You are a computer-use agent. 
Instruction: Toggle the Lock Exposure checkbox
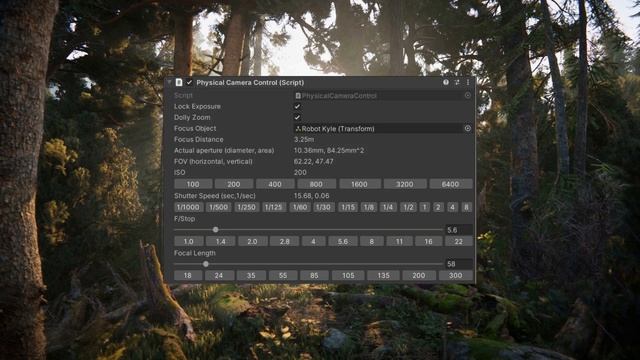click(x=297, y=107)
